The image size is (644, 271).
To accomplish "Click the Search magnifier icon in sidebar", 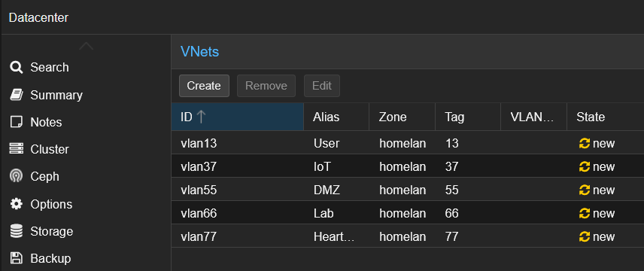I will tap(17, 67).
